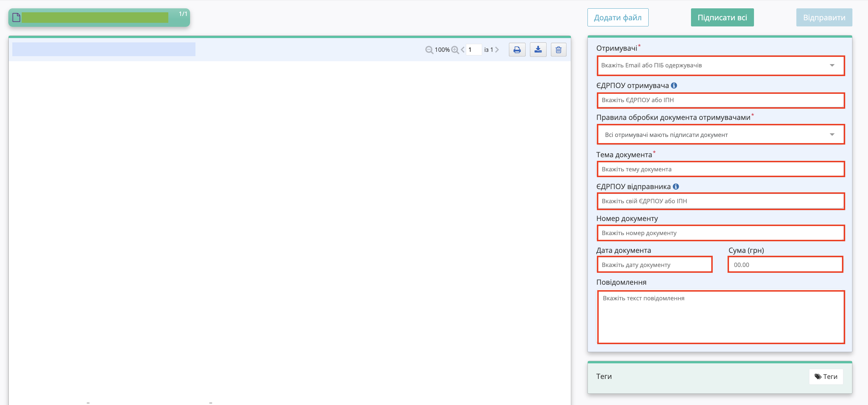Focus the page number input box

tap(474, 50)
